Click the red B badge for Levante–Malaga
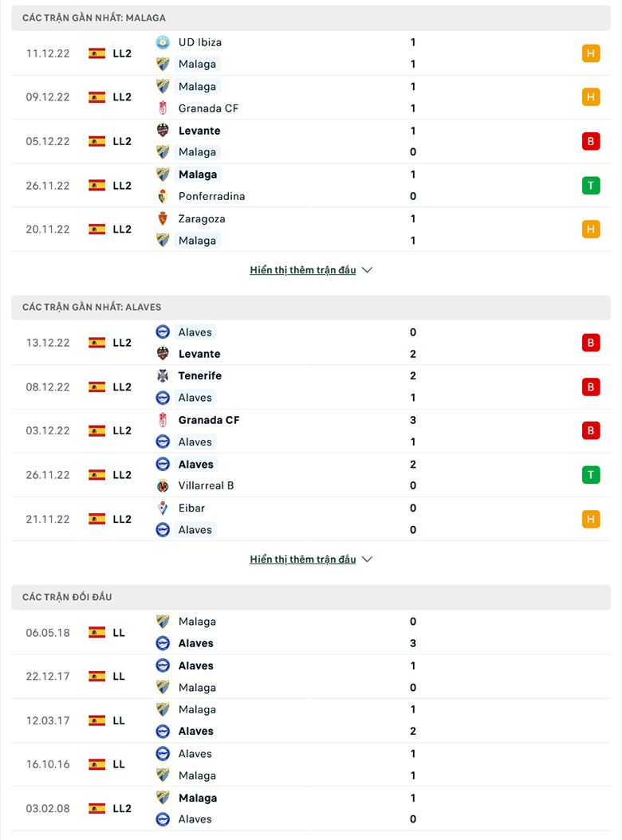The height and width of the screenshot is (840, 622). click(591, 141)
